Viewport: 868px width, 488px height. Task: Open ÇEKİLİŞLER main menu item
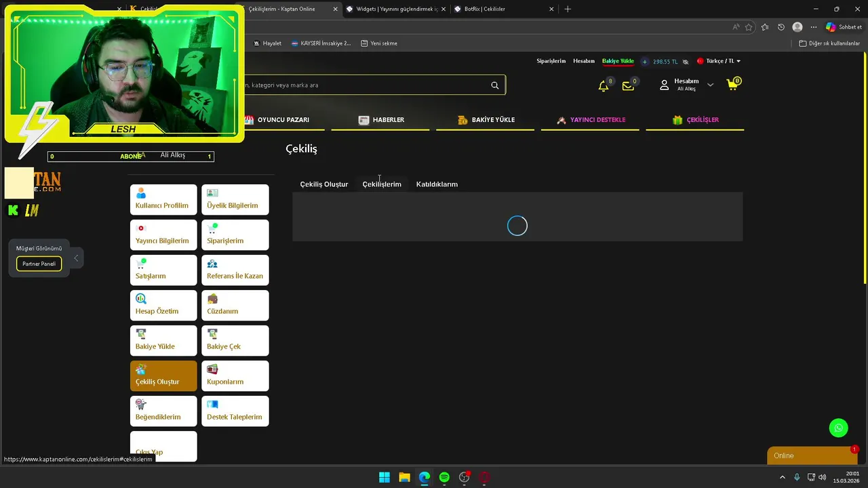click(695, 120)
